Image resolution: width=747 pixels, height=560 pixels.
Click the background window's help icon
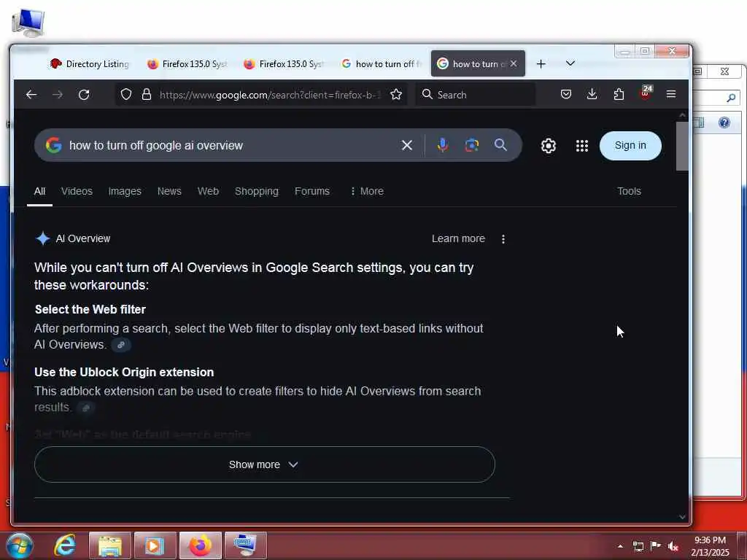724,122
